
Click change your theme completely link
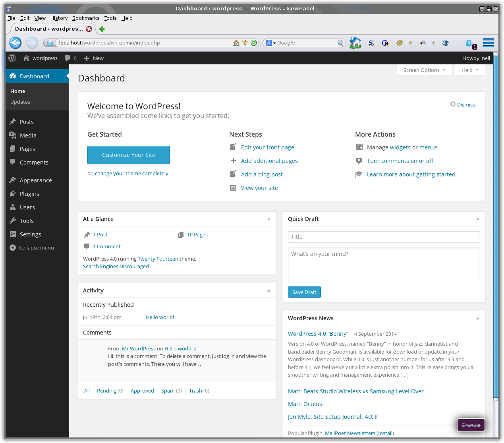click(x=131, y=174)
